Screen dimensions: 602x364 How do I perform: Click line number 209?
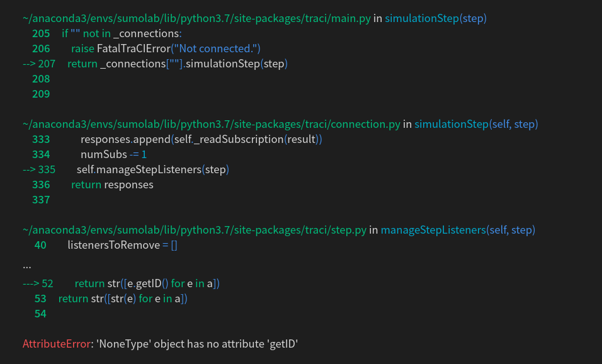(x=41, y=94)
